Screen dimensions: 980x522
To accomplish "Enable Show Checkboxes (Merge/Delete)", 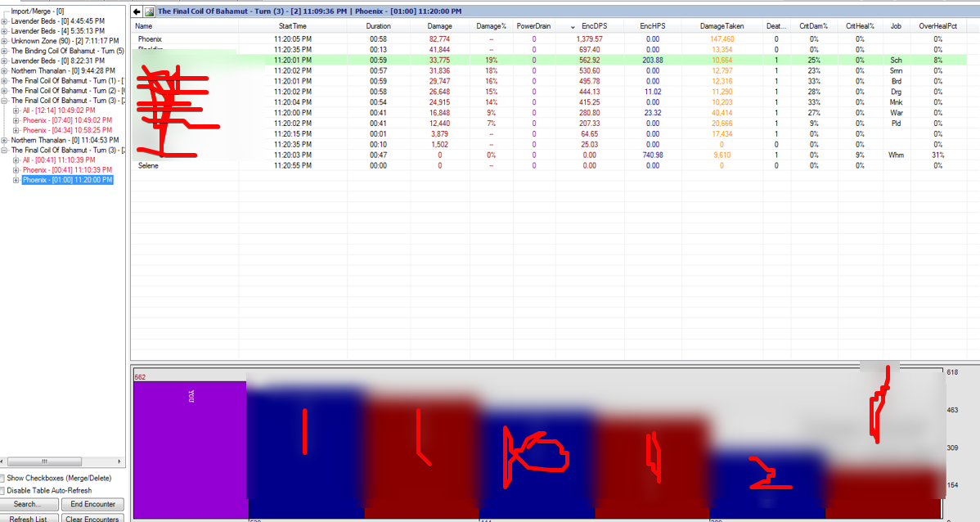I will pyautogui.click(x=2, y=479).
